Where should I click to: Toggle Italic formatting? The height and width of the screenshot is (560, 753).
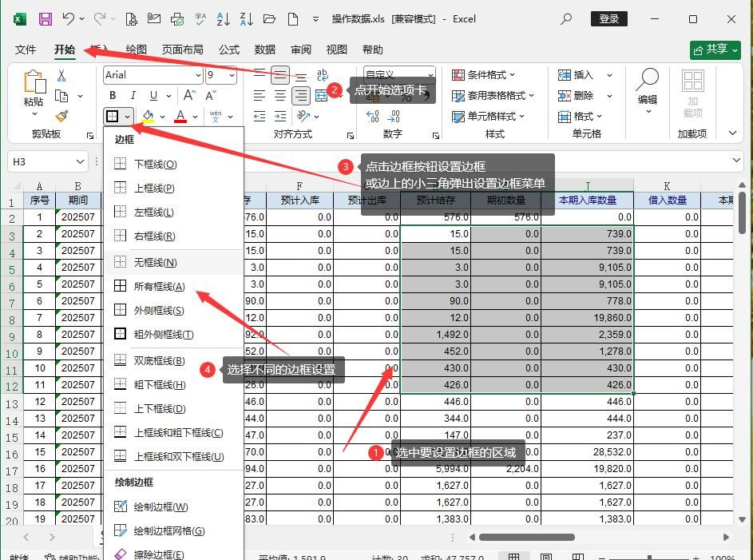click(133, 96)
